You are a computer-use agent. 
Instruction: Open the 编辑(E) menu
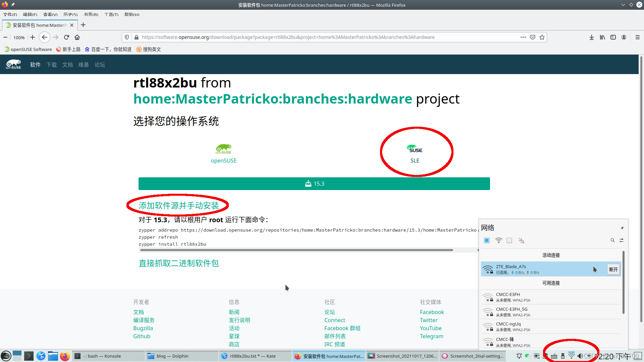click(30, 14)
